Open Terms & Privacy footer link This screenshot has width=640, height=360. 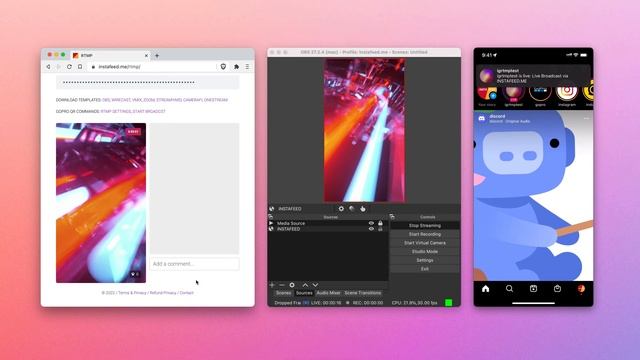132,293
